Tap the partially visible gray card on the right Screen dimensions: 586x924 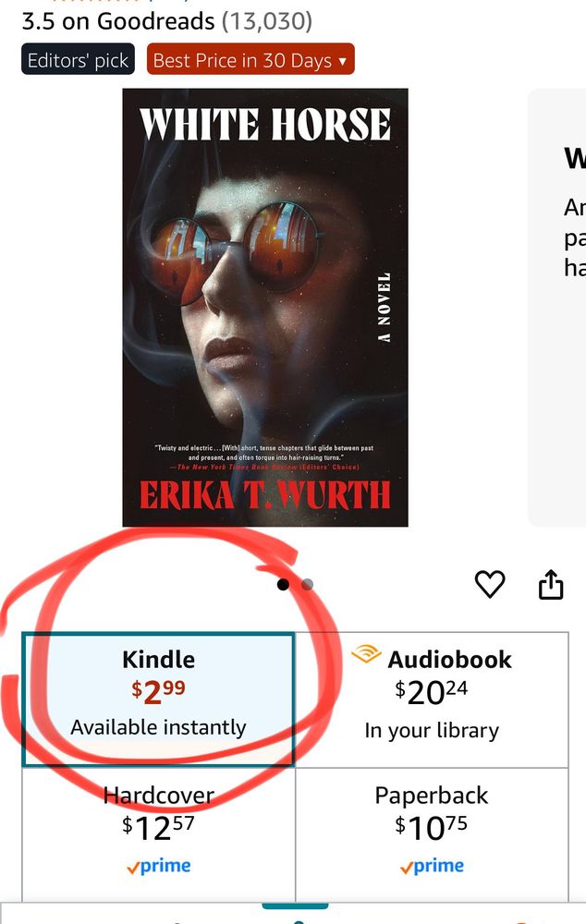(557, 307)
